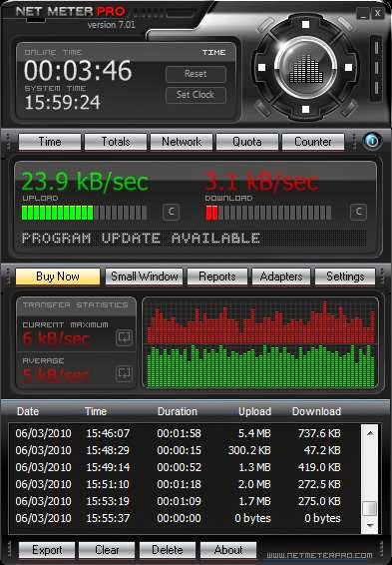Click the current maximum monitor icon
Viewport: 392px width, 565px height.
[125, 337]
